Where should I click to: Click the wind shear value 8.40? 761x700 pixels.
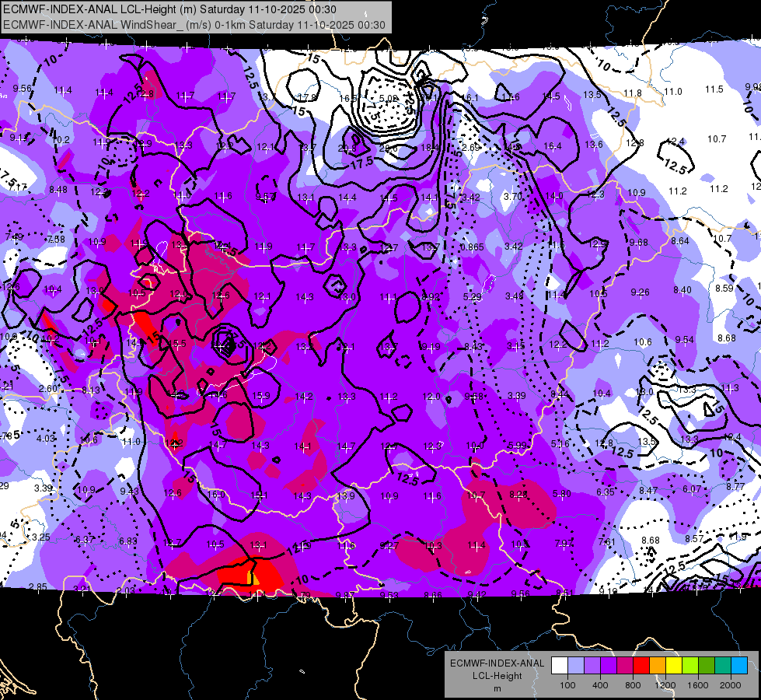(682, 290)
